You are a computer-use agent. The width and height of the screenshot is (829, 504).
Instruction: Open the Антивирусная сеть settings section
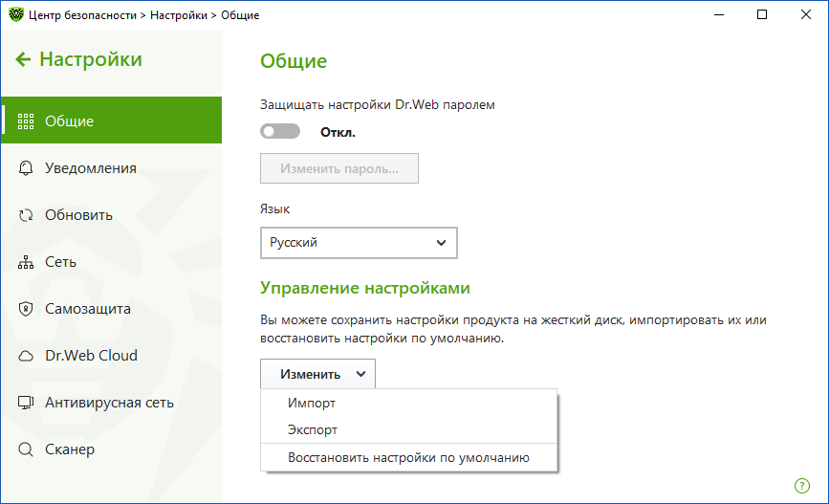click(x=112, y=403)
